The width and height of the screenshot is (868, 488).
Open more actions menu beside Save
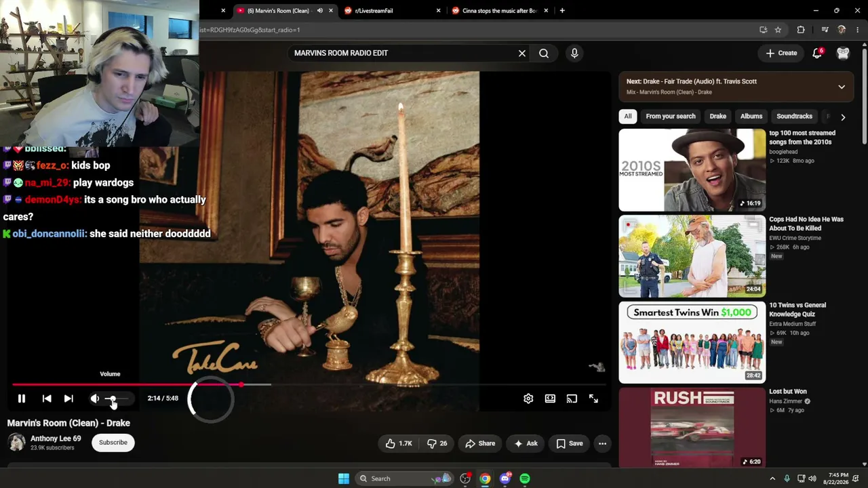(602, 443)
